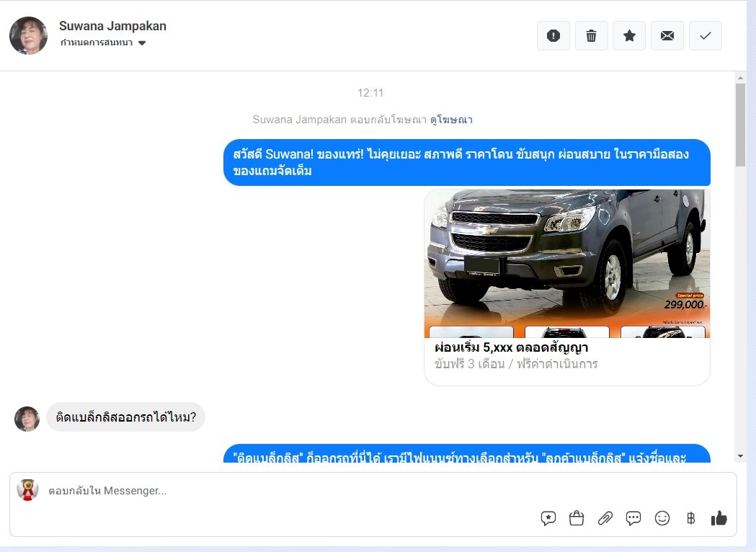Attach a file using the paperclip icon
The image size is (756, 552).
click(x=605, y=518)
